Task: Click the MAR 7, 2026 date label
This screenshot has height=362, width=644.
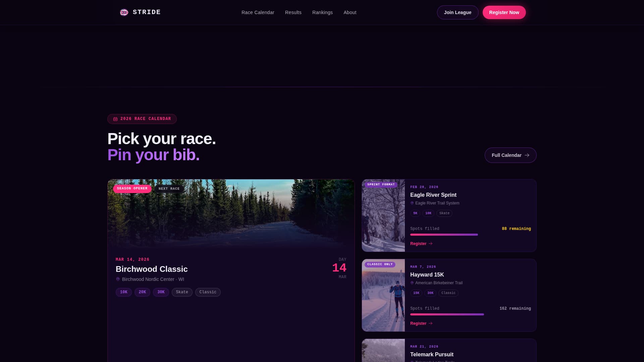Action: 423,267
